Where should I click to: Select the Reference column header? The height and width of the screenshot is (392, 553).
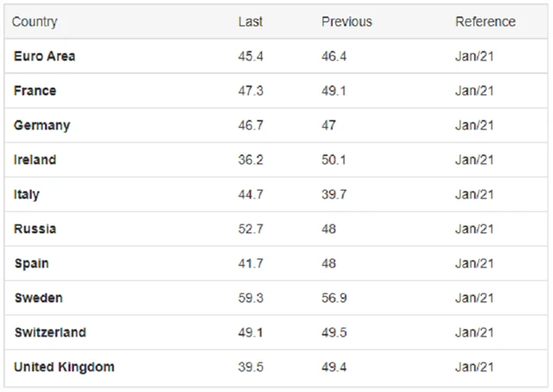pos(485,22)
